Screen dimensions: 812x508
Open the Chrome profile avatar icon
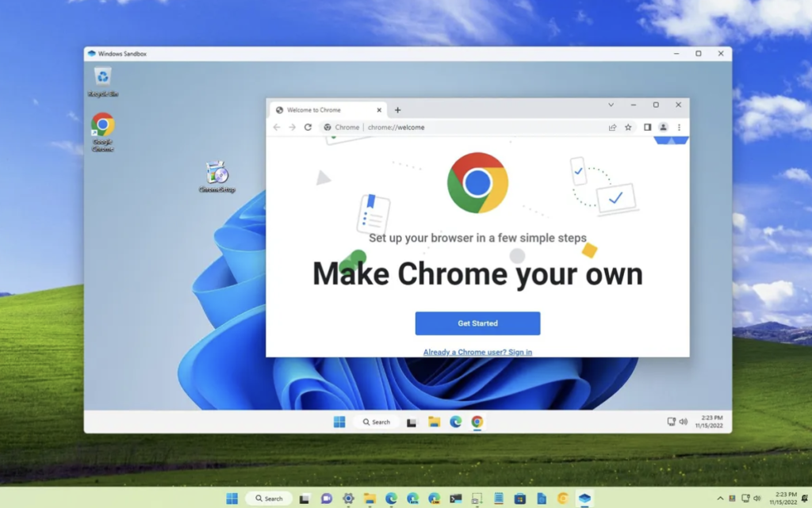point(663,128)
